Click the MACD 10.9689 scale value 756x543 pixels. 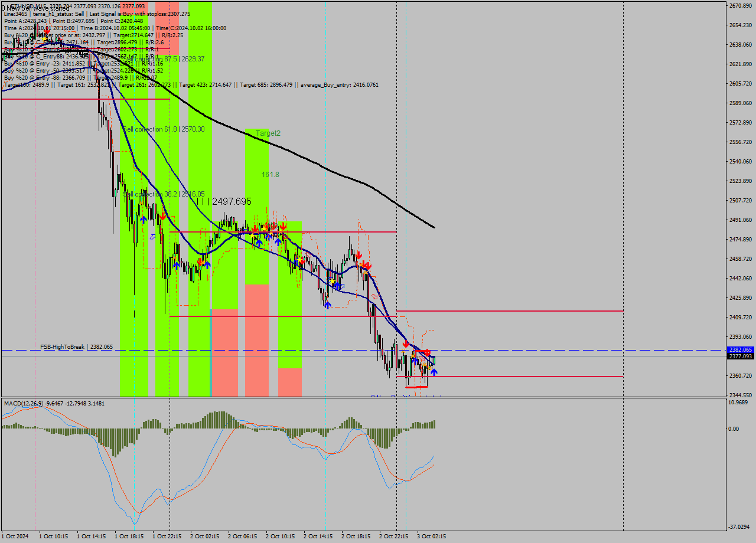(x=739, y=402)
